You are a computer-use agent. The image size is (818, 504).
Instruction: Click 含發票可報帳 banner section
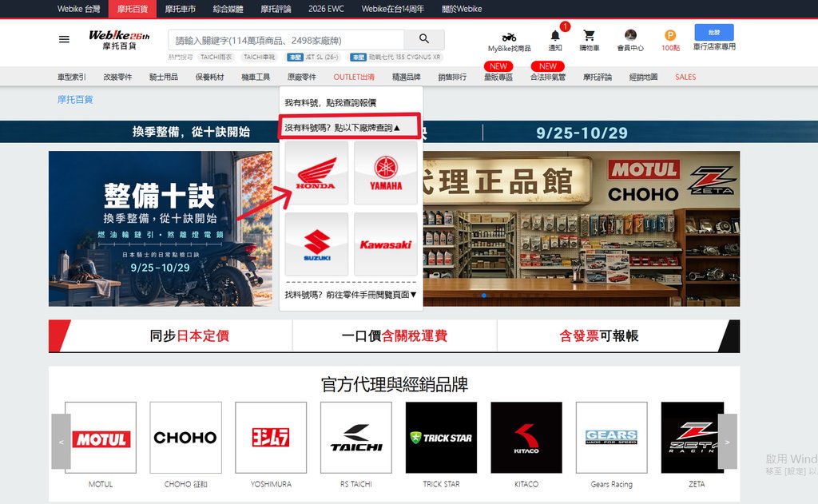(599, 335)
